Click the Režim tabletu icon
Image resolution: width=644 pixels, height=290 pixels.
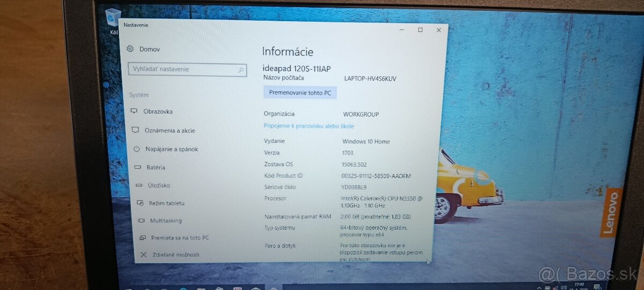click(x=140, y=203)
